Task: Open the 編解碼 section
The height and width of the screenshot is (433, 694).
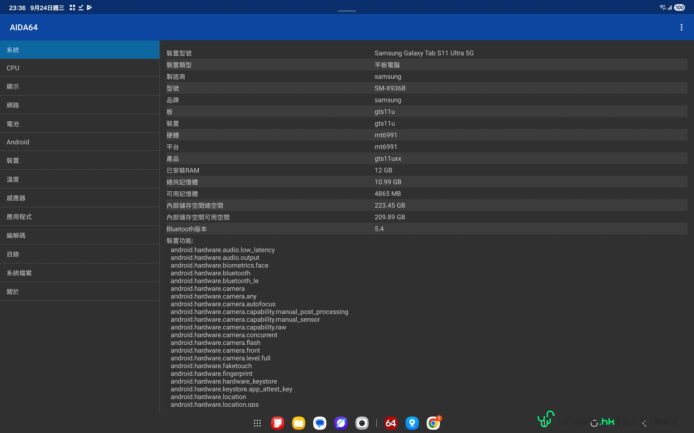Action: tap(80, 236)
